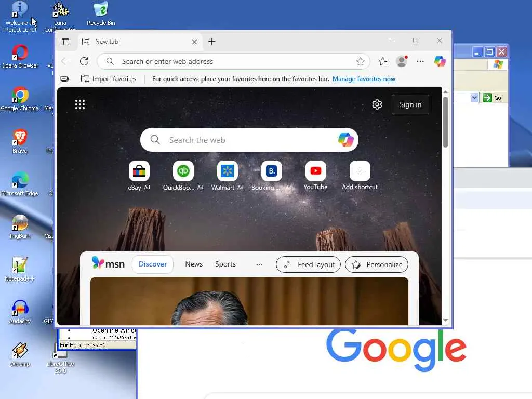Open Audacity desktop shortcut
Viewport: 532px width, 399px height.
pos(20,312)
